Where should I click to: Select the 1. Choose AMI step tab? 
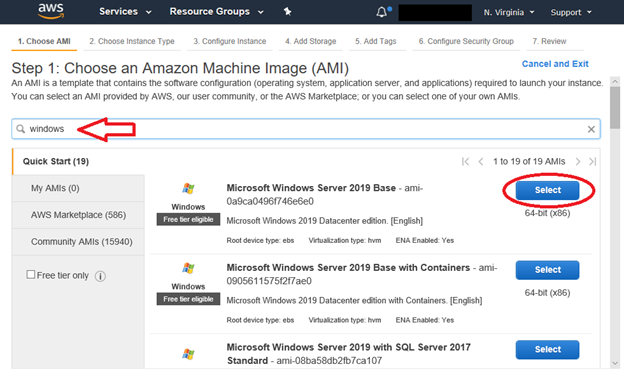click(x=44, y=41)
